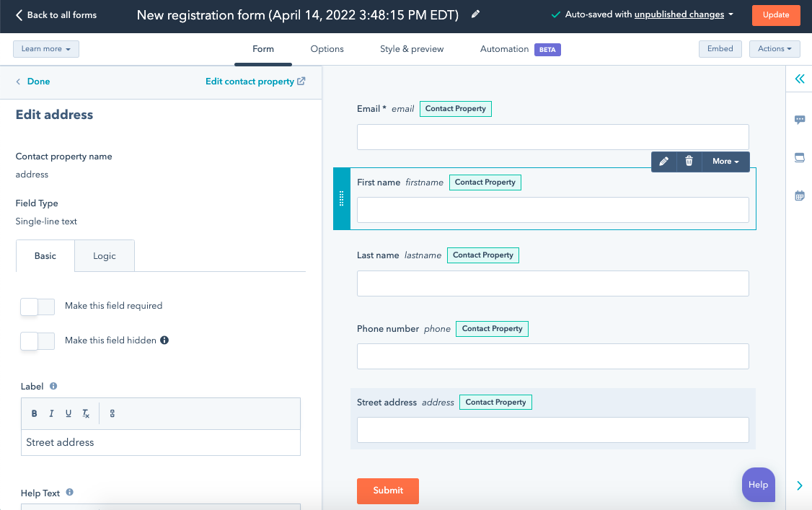
Task: Toggle Make this field hidden
Action: tap(37, 340)
